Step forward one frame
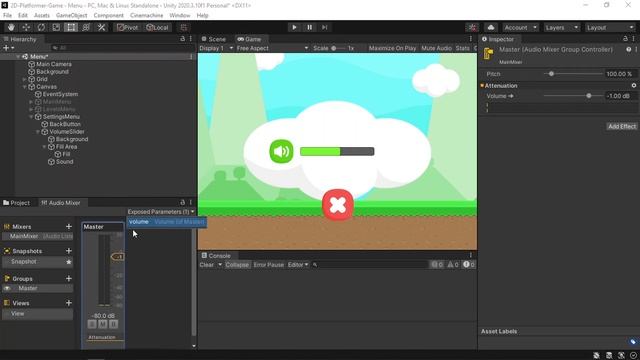 click(x=324, y=27)
